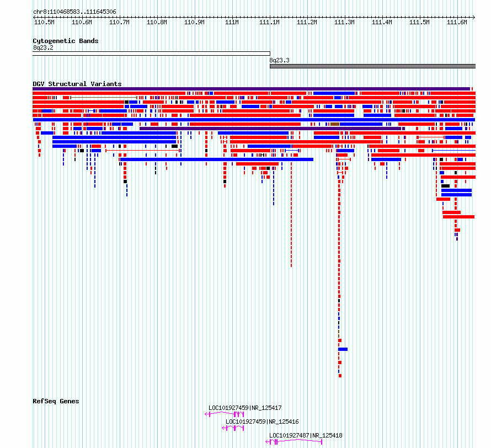Select the blue variant block near bottom of 111.3M column
This screenshot has height=448, width=491.
coord(343,349)
